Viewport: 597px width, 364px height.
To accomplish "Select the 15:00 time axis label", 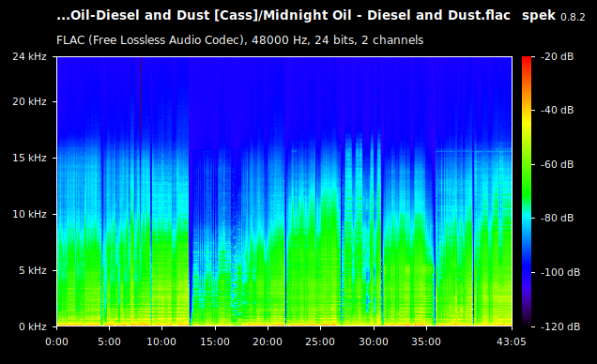I will click(x=215, y=341).
